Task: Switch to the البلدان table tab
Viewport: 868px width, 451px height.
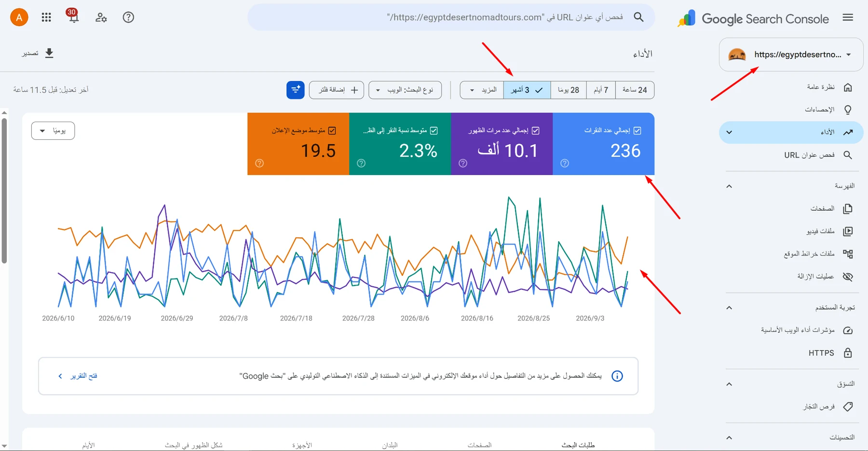Action: [x=390, y=445]
